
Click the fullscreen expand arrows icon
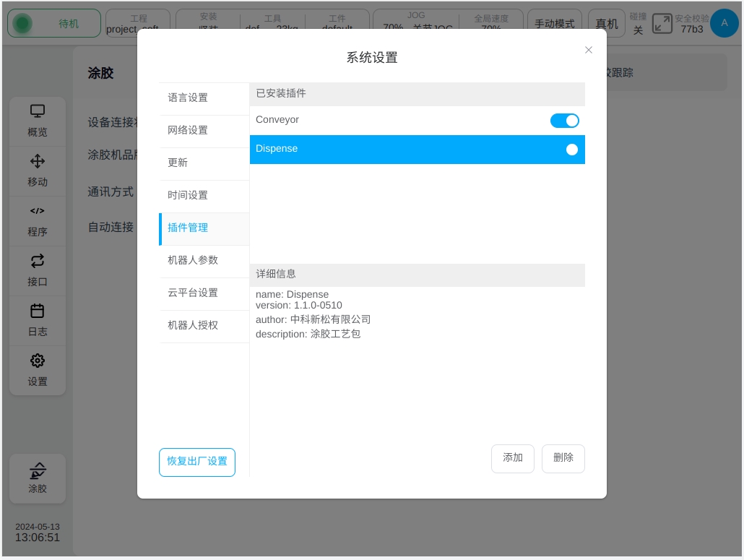click(x=662, y=24)
